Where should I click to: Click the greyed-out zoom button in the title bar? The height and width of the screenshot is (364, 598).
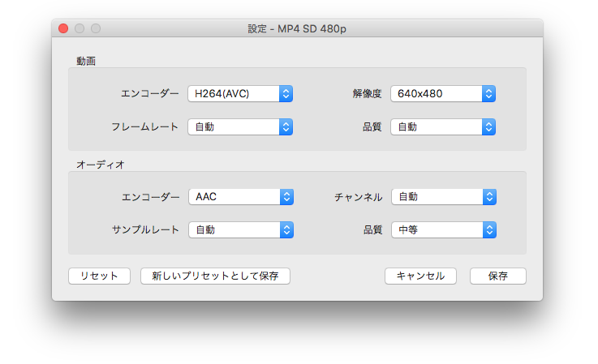96,28
